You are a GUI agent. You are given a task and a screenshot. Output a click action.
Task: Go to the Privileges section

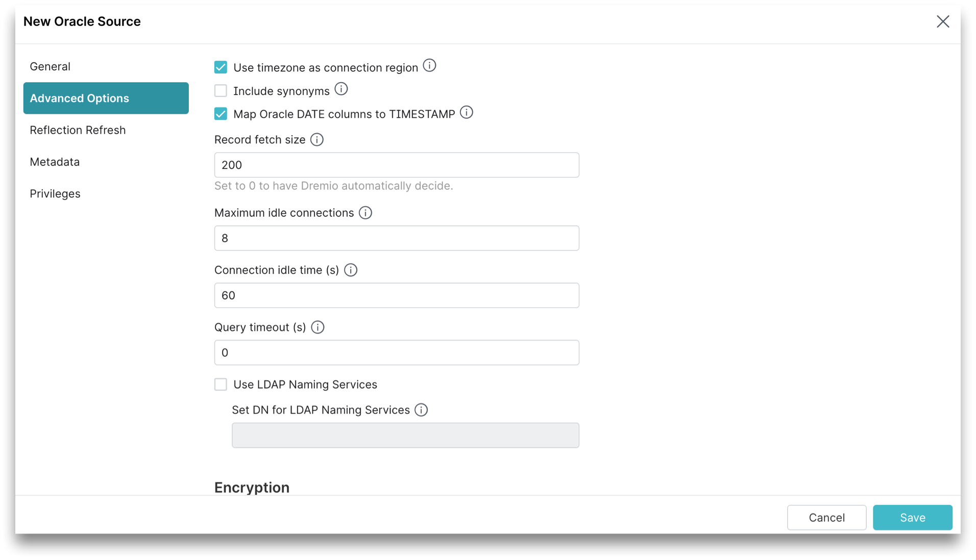click(x=55, y=193)
